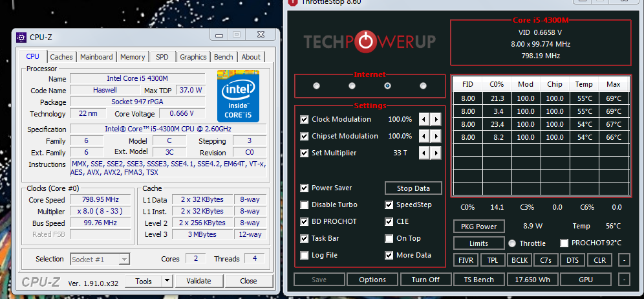Select the second Internet profile radio button
The image size is (644, 299).
[x=352, y=86]
